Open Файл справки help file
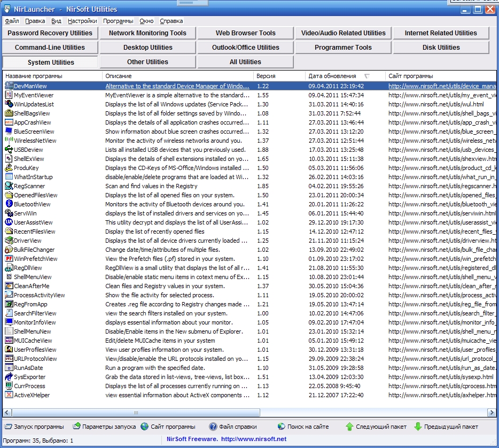This screenshot has height=448, width=499. (233, 427)
